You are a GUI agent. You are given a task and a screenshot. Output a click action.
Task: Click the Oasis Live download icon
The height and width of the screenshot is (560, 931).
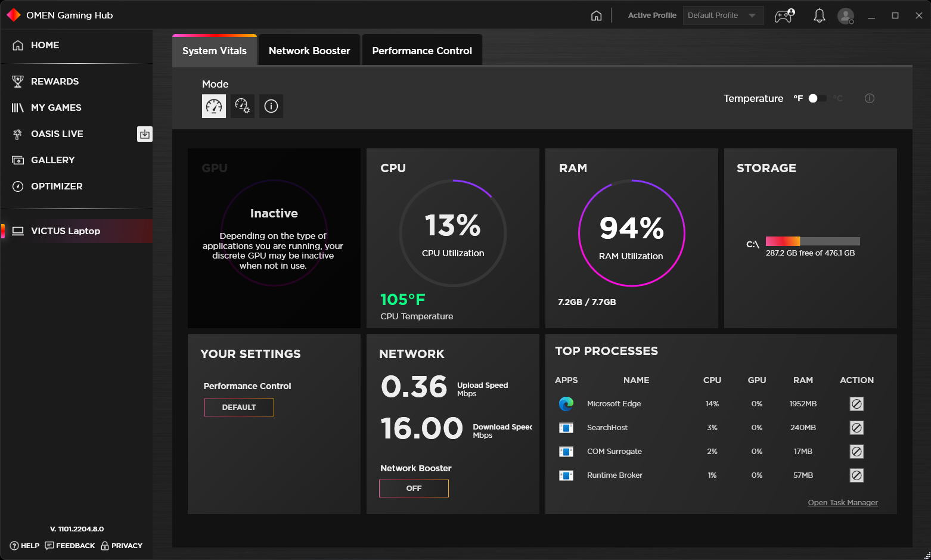tap(145, 134)
